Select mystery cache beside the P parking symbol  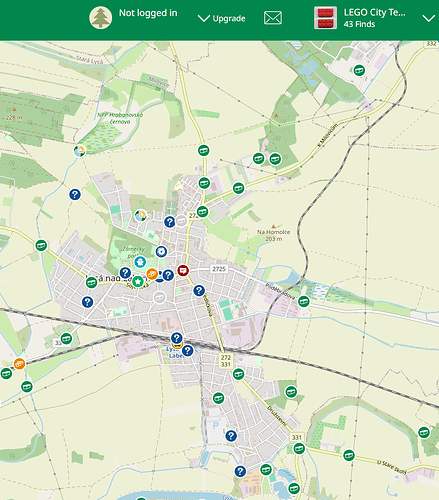pyautogui.click(x=231, y=436)
